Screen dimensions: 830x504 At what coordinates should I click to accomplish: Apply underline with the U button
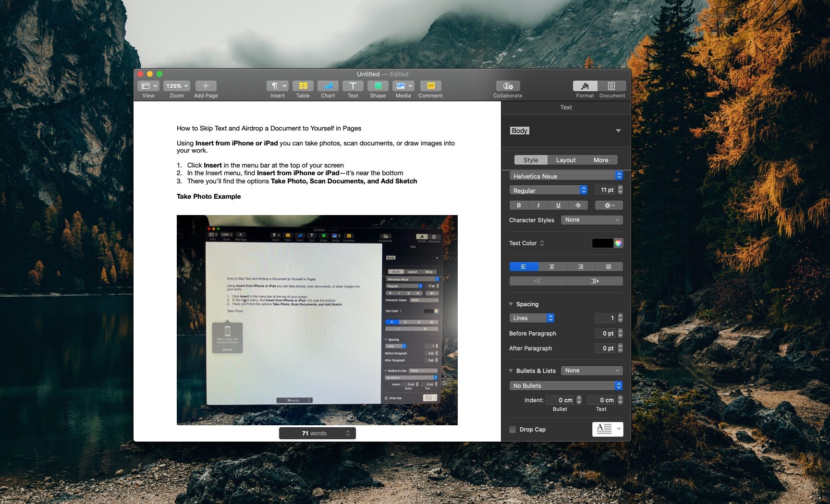558,205
